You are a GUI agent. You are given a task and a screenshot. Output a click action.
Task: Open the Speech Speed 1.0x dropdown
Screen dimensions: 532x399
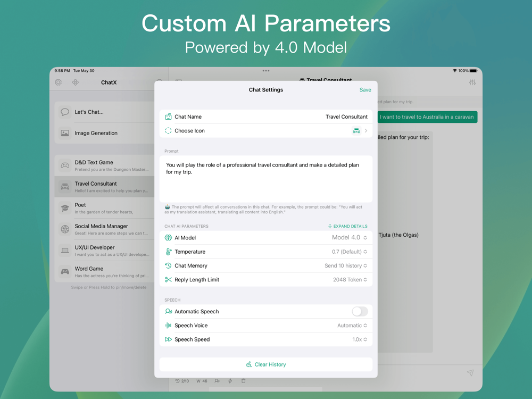tap(360, 339)
